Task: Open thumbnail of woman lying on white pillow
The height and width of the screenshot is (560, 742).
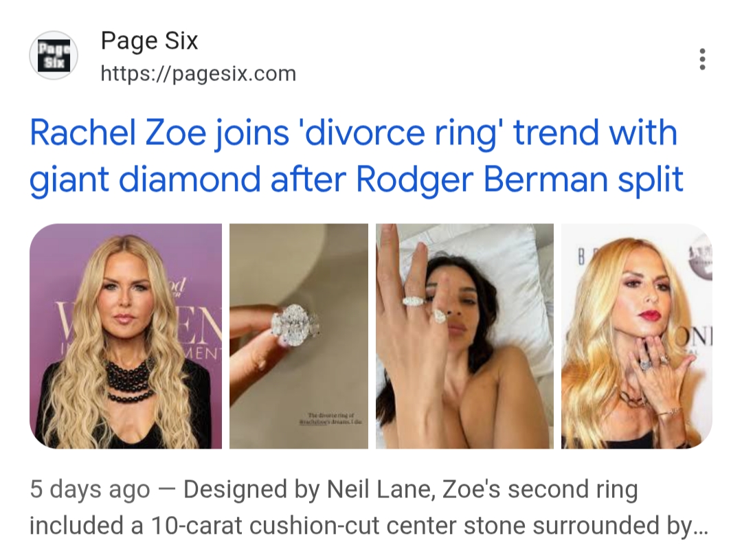Action: [x=464, y=336]
